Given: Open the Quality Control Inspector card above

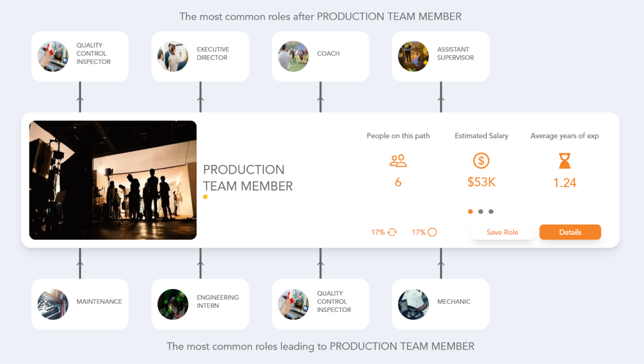Looking at the screenshot, I should coord(79,56).
